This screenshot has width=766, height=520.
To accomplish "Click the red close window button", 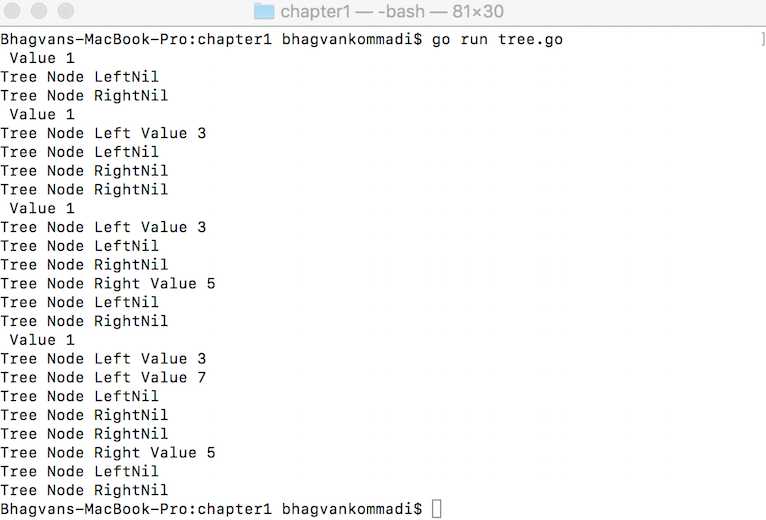I will coord(12,11).
